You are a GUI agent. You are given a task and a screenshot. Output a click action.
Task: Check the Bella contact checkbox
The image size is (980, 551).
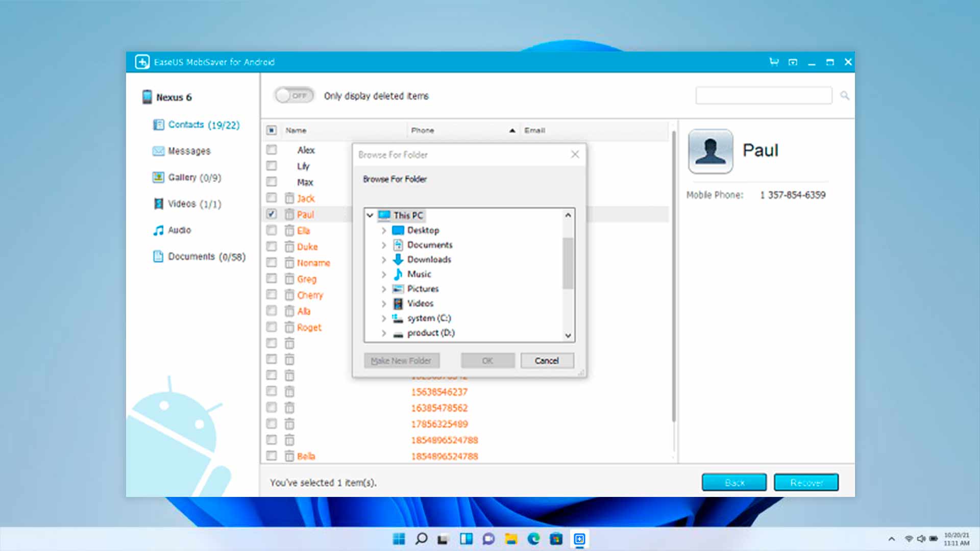[x=272, y=456]
